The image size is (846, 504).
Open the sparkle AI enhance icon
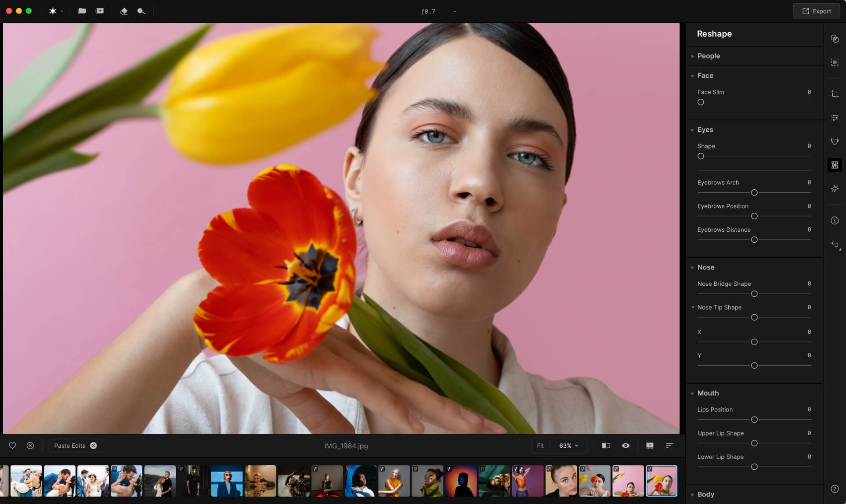(x=835, y=189)
